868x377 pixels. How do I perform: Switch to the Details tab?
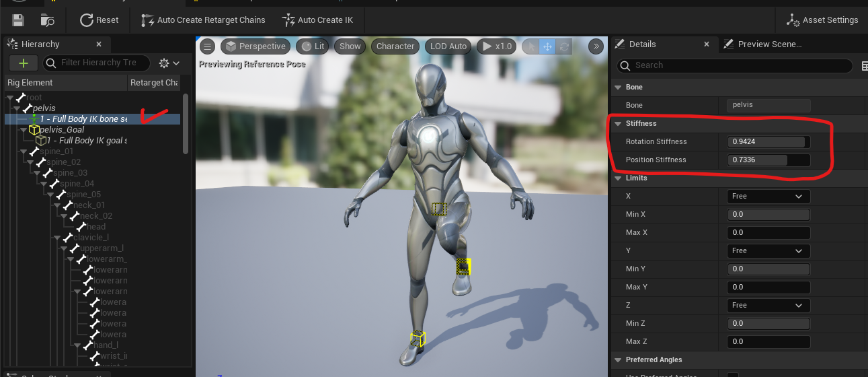(x=642, y=44)
